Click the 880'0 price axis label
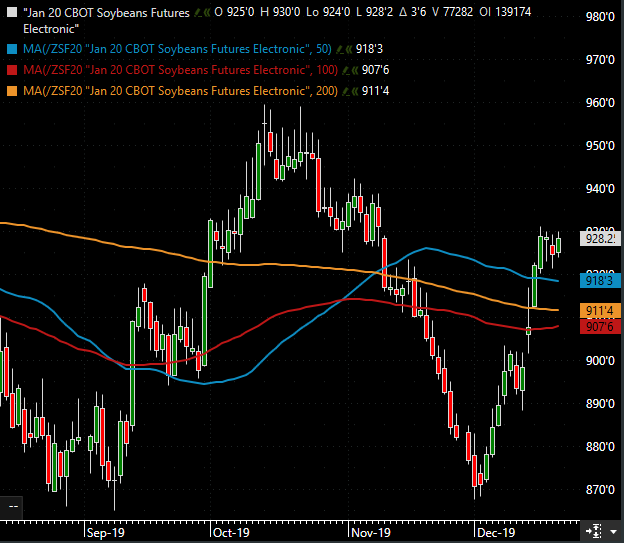 click(601, 447)
